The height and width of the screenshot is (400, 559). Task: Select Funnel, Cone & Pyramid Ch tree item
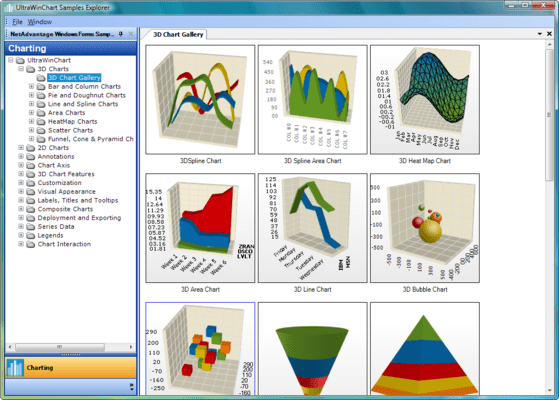point(91,139)
